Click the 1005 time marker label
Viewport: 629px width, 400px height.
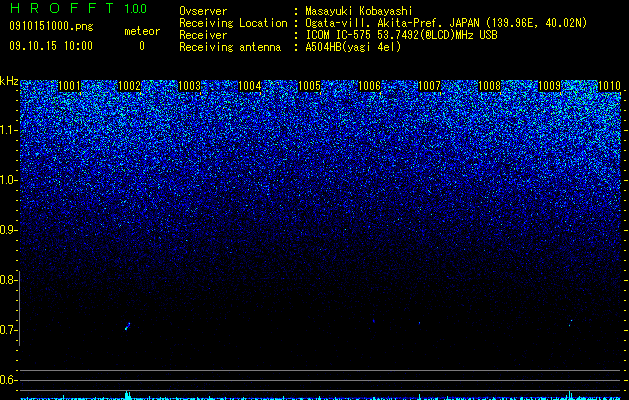click(x=309, y=86)
